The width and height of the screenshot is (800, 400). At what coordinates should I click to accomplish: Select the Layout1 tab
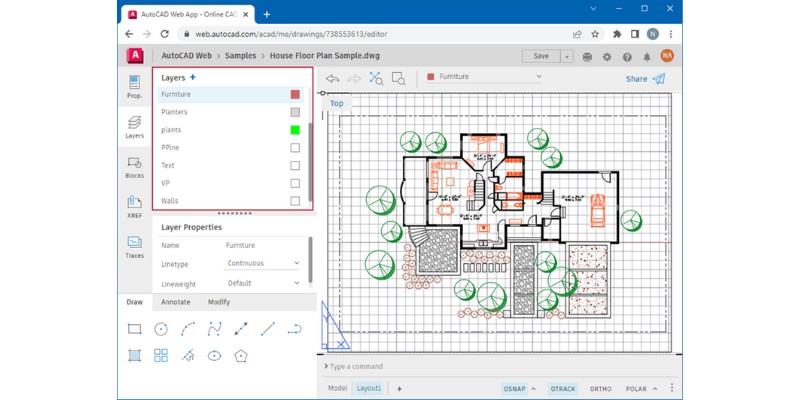369,388
